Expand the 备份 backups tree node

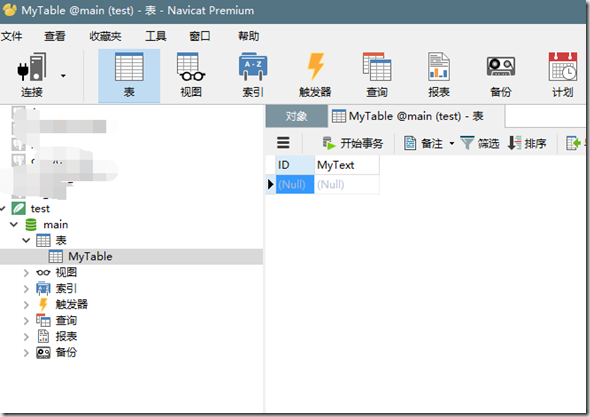tap(26, 353)
